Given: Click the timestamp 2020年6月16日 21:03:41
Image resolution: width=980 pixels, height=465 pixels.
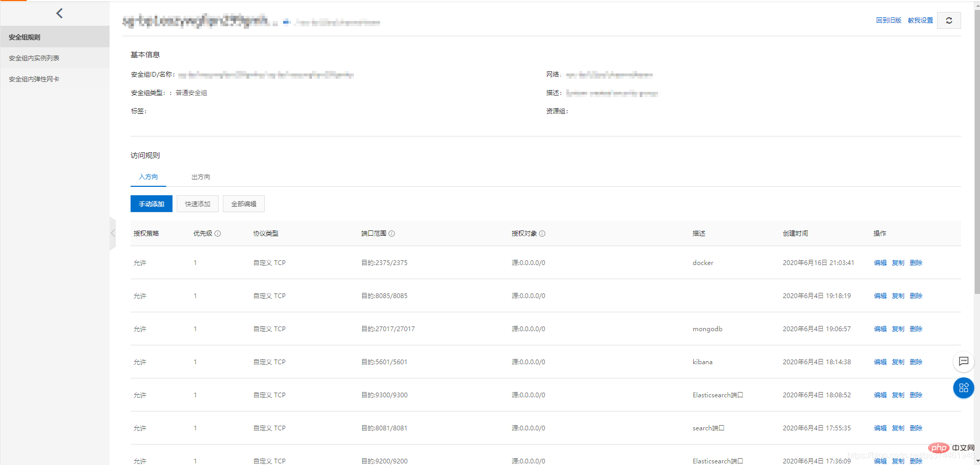Looking at the screenshot, I should point(819,263).
